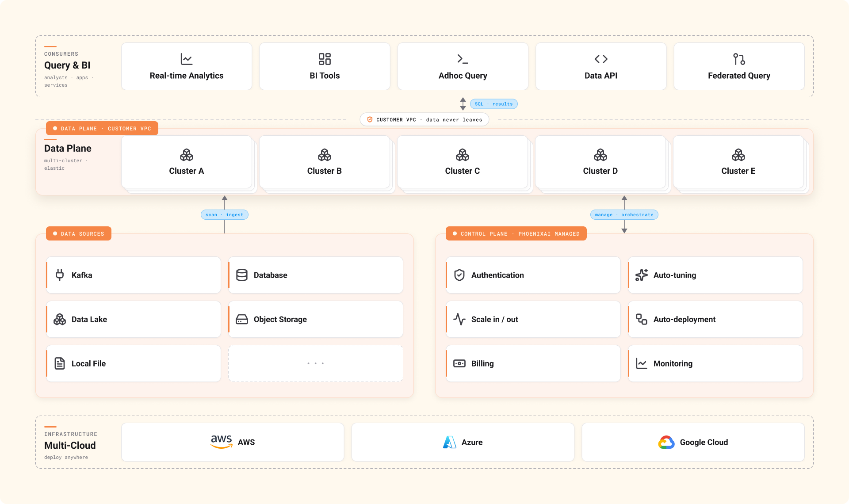The height and width of the screenshot is (504, 849).
Task: Click the Kafka label
Action: click(x=82, y=275)
